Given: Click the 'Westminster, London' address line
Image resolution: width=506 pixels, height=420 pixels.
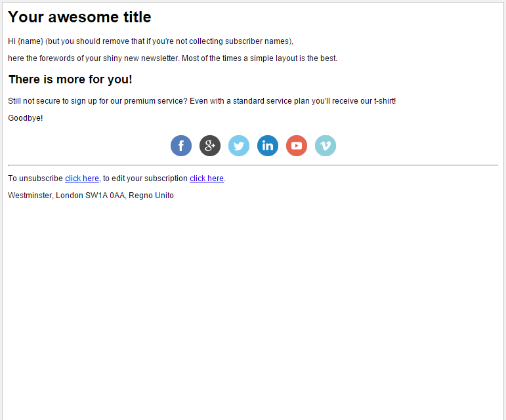Looking at the screenshot, I should point(66,196).
